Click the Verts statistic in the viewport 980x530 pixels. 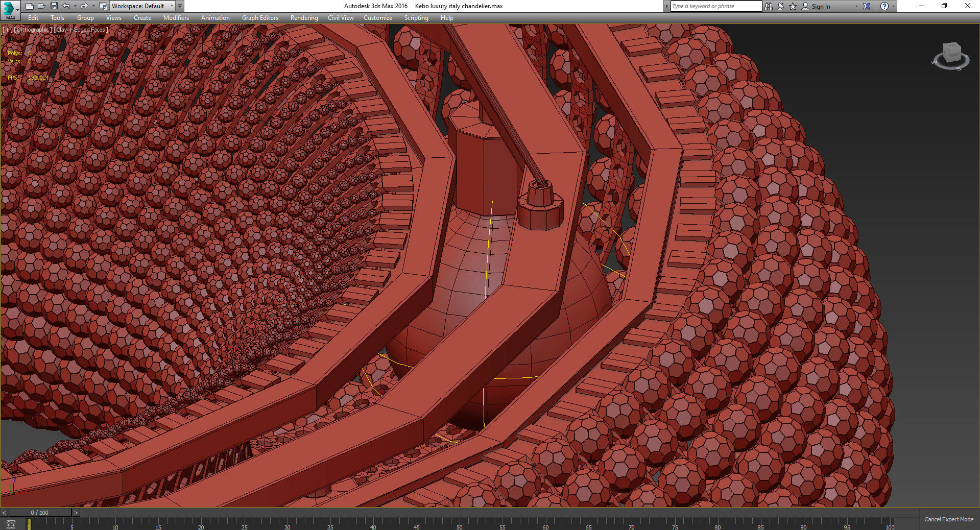pos(19,61)
